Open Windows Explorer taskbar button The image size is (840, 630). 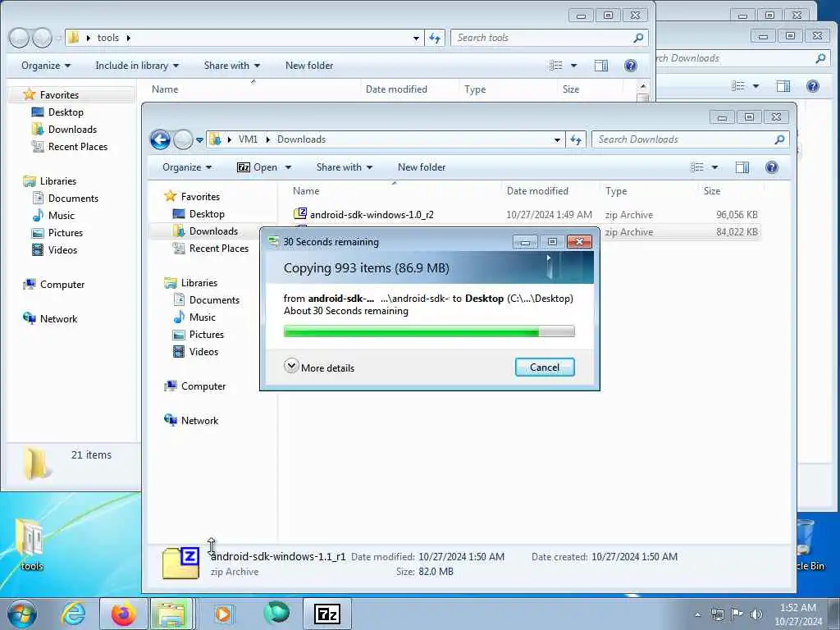click(x=171, y=614)
